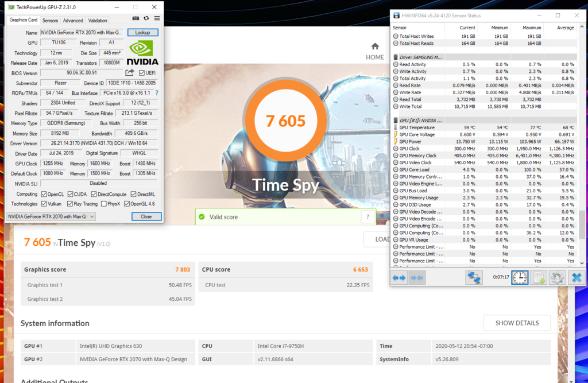Click the HWiNFO blue X close-sensors icon
Screen dimensions: 588x383
[x=577, y=278]
